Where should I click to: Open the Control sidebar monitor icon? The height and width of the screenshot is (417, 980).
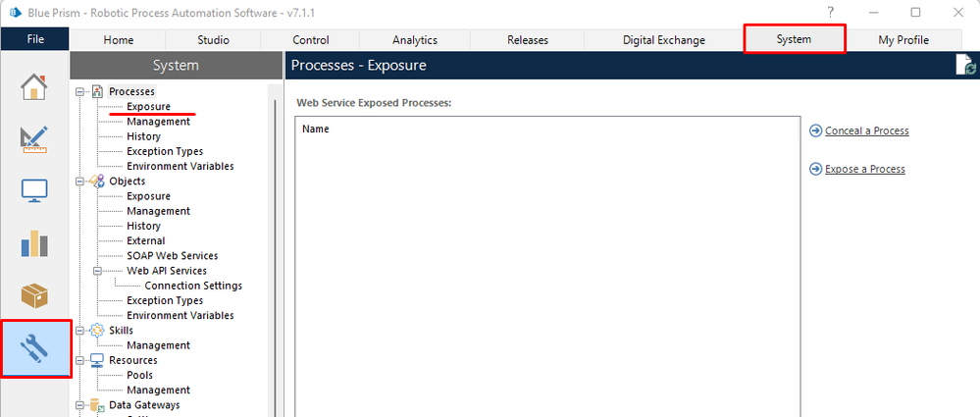[34, 190]
